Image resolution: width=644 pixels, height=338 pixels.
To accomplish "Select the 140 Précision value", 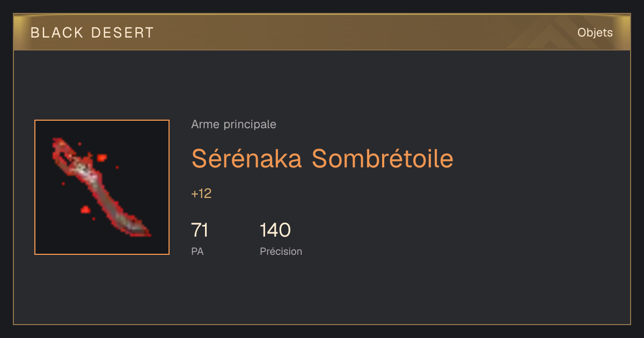I will click(275, 230).
